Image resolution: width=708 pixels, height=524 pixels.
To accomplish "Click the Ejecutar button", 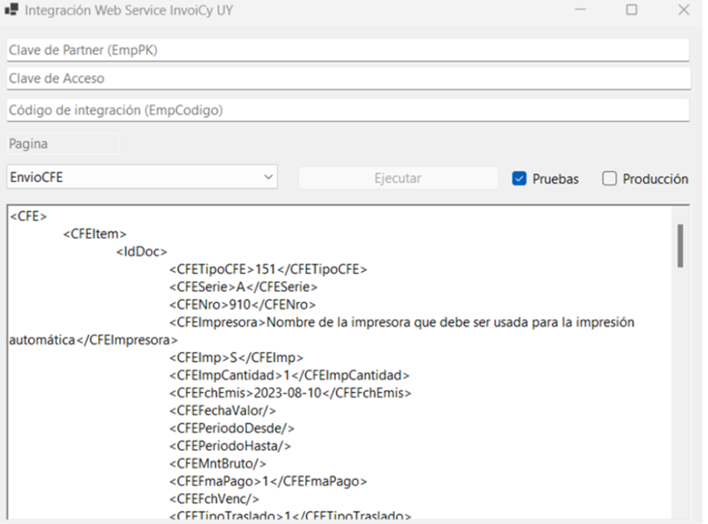I will [x=398, y=178].
